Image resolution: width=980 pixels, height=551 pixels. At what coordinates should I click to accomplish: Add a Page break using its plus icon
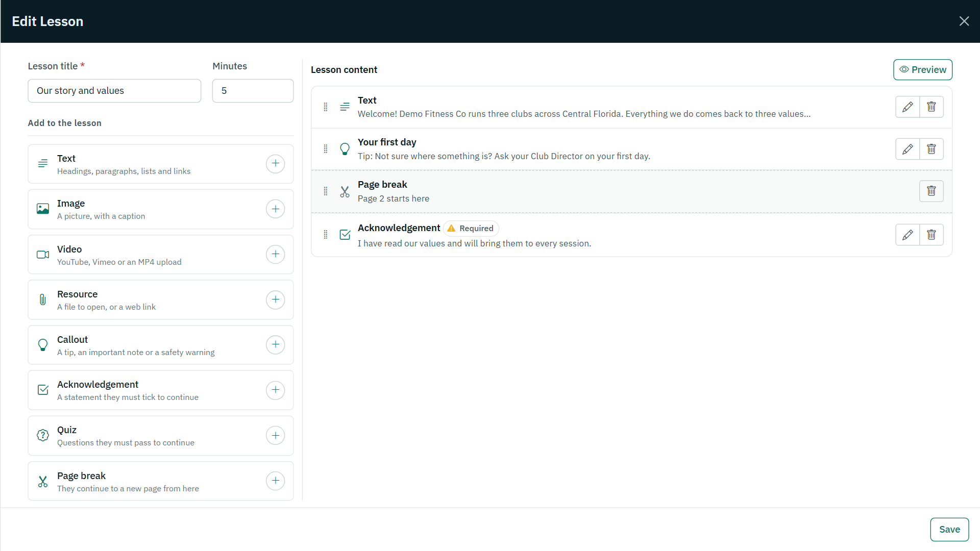[x=275, y=481]
